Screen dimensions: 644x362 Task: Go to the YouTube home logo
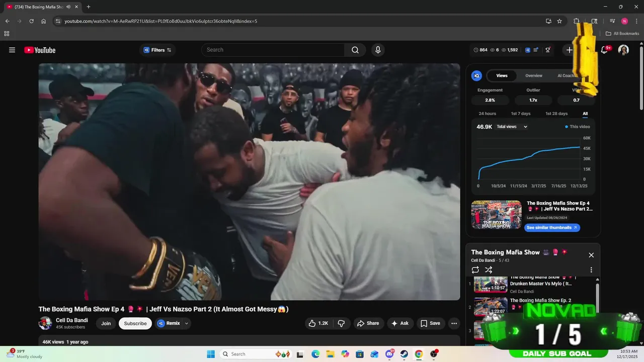(x=40, y=50)
